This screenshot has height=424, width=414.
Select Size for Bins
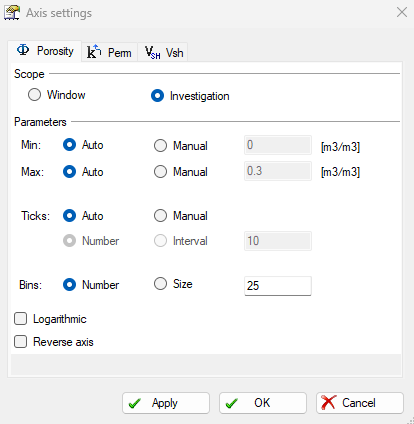tap(160, 284)
